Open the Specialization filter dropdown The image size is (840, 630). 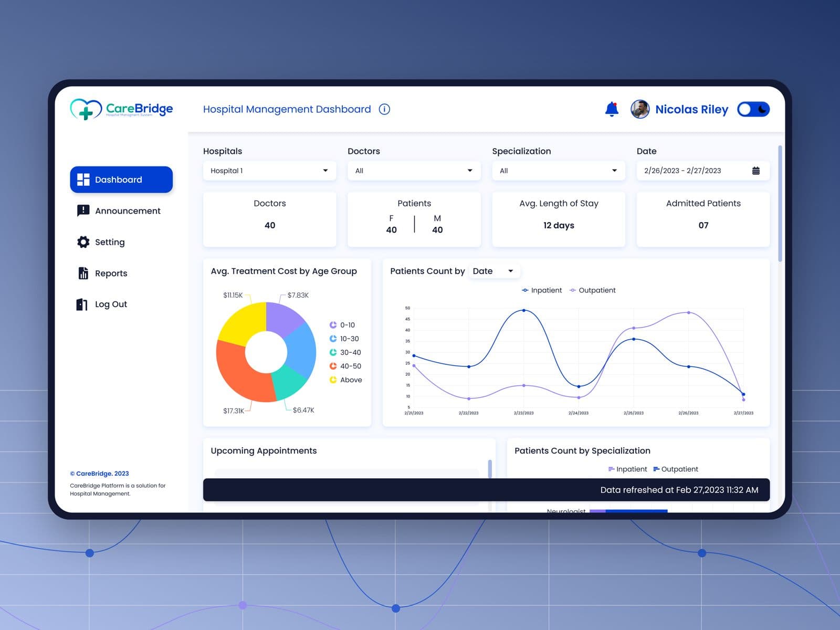pyautogui.click(x=558, y=171)
